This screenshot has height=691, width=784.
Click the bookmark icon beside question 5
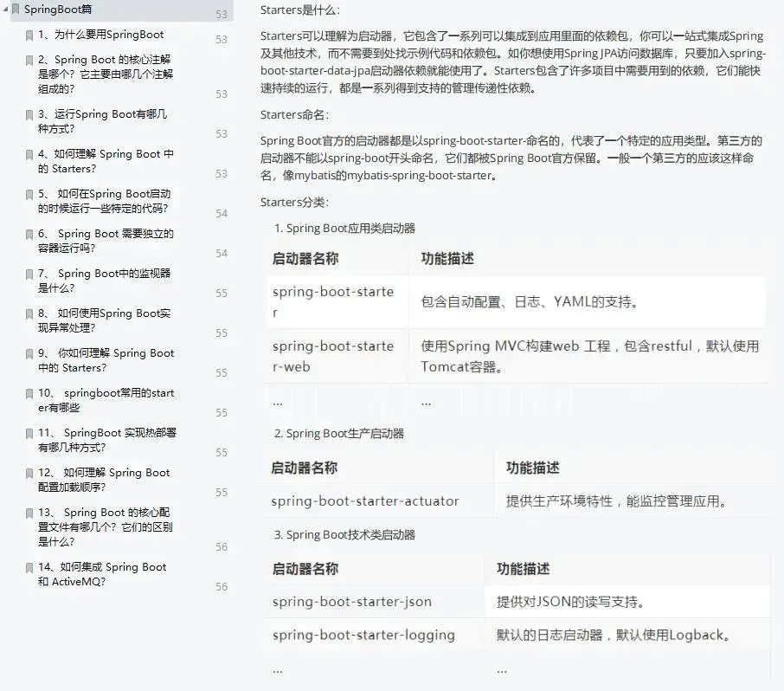pyautogui.click(x=29, y=194)
